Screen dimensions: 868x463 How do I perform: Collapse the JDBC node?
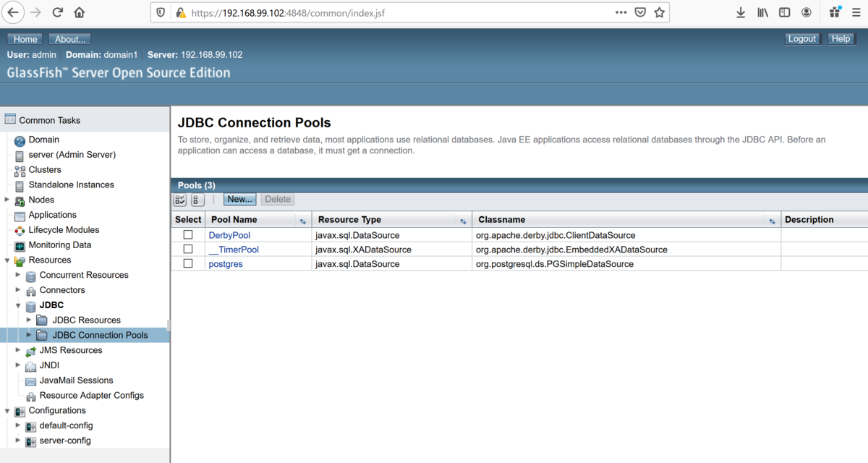pyautogui.click(x=18, y=305)
